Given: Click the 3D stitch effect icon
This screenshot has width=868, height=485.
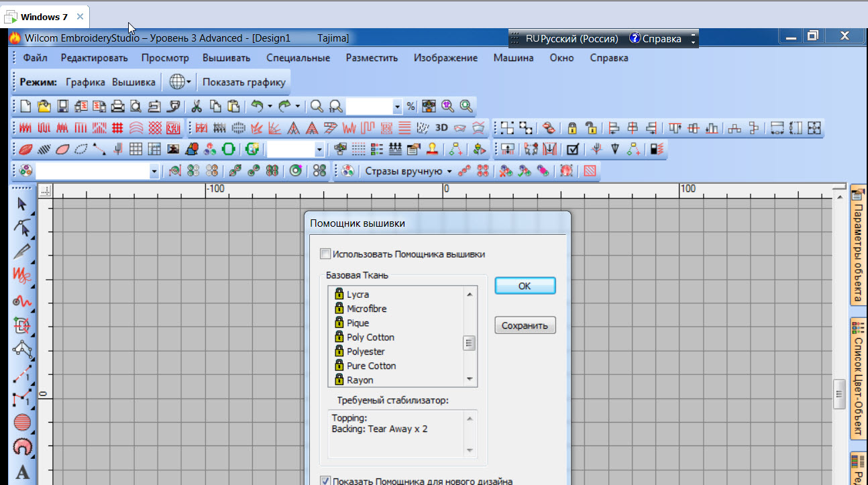Looking at the screenshot, I should pos(441,127).
